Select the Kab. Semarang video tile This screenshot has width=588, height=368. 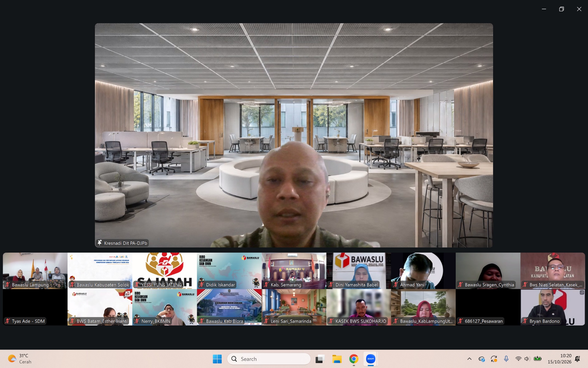click(294, 271)
